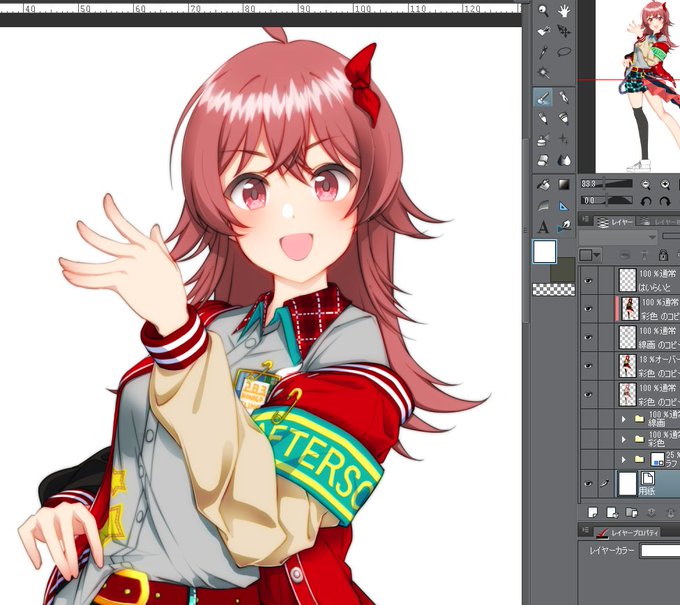This screenshot has height=605, width=680.
Task: Select the はいらいと layer thumbnail
Action: (x=627, y=281)
